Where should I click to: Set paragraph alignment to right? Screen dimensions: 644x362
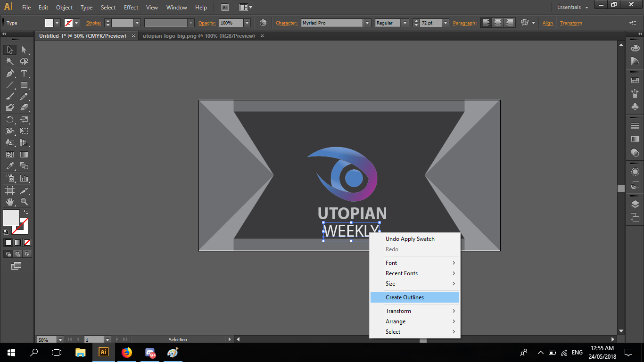click(x=509, y=23)
